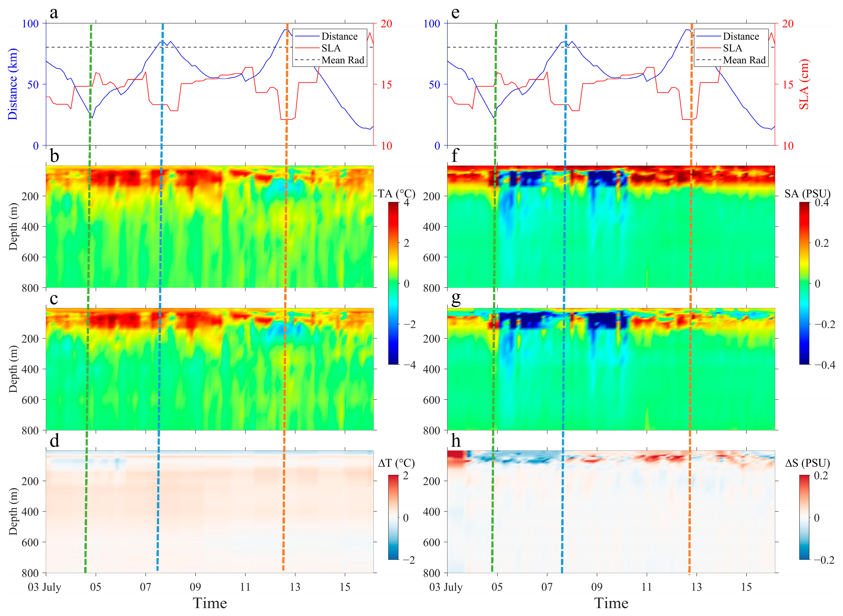Click the '03 July' tick label under panel d
This screenshot has height=616, width=843.
point(44,587)
